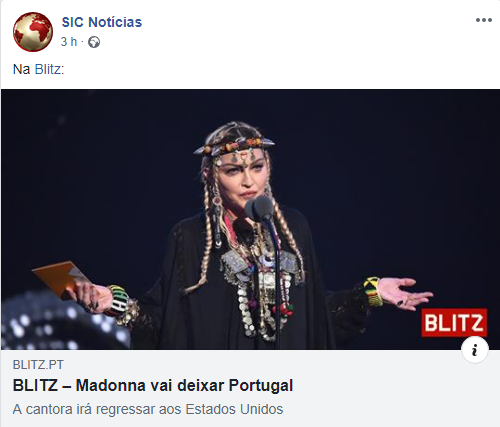Click the grey link preview footer area
This screenshot has height=427, width=500.
250,388
